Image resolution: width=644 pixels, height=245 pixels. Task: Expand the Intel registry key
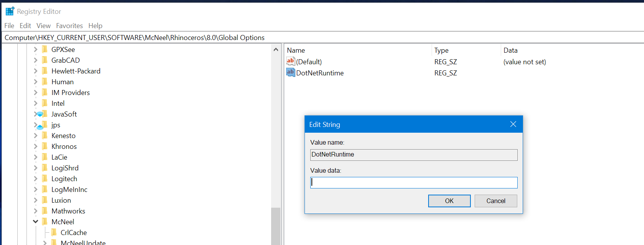pyautogui.click(x=35, y=103)
